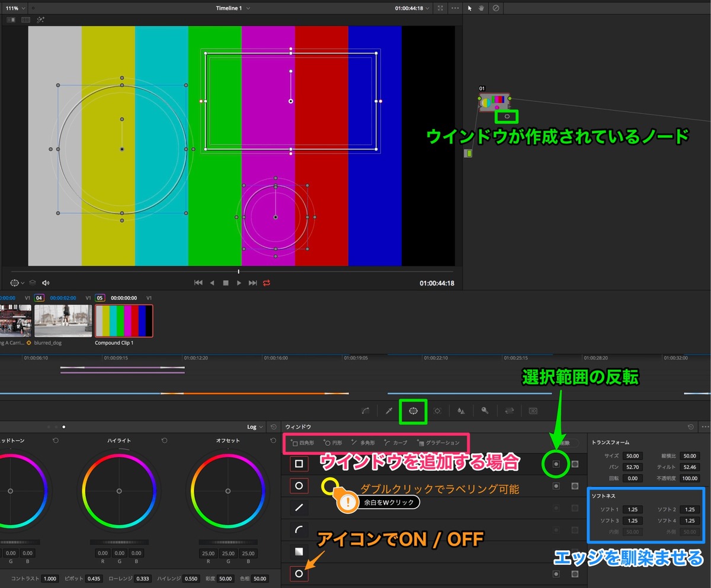
Task: Add a new 多角形 polygon window
Action: click(x=363, y=443)
